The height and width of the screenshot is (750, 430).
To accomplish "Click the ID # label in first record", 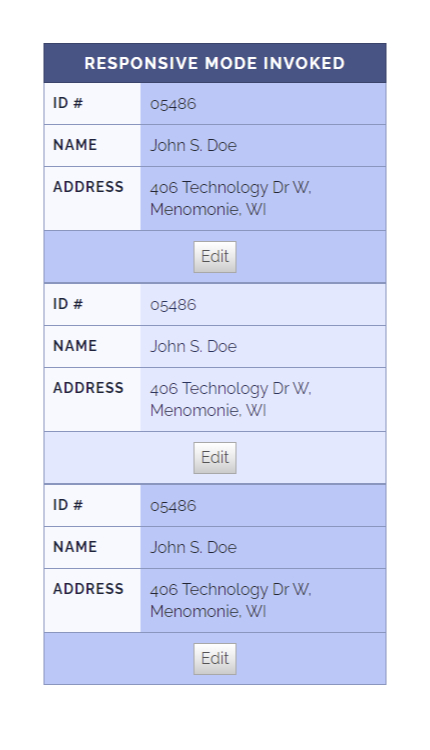I will [x=68, y=103].
